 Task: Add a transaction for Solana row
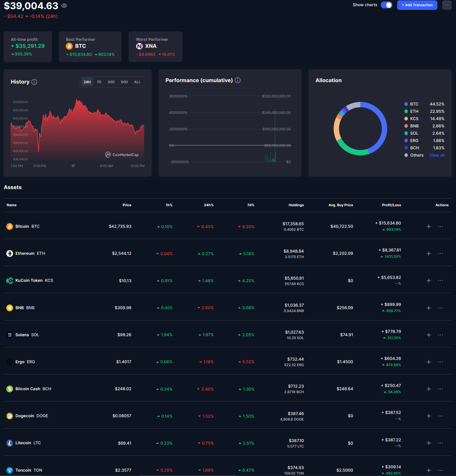[x=429, y=335]
